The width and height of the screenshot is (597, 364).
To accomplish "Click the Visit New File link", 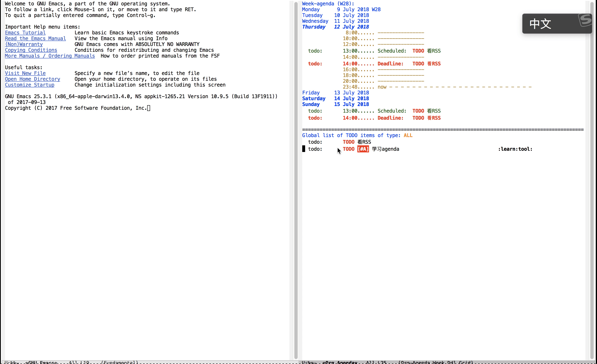I will coord(25,73).
